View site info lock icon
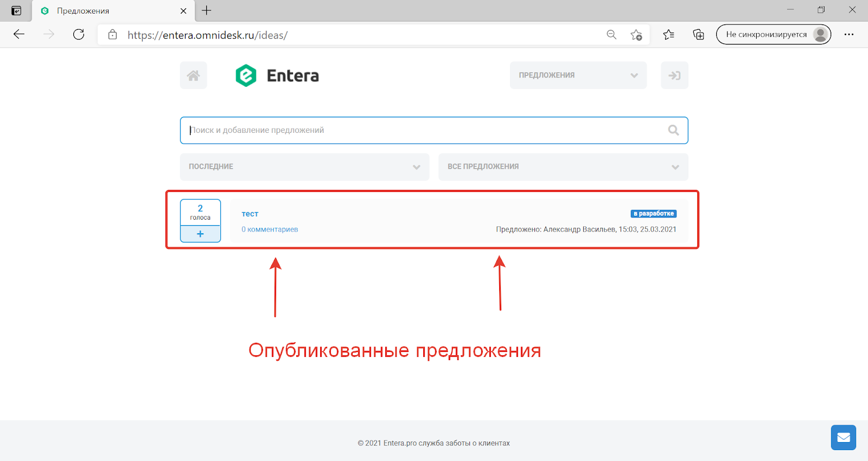The width and height of the screenshot is (868, 461). [112, 35]
